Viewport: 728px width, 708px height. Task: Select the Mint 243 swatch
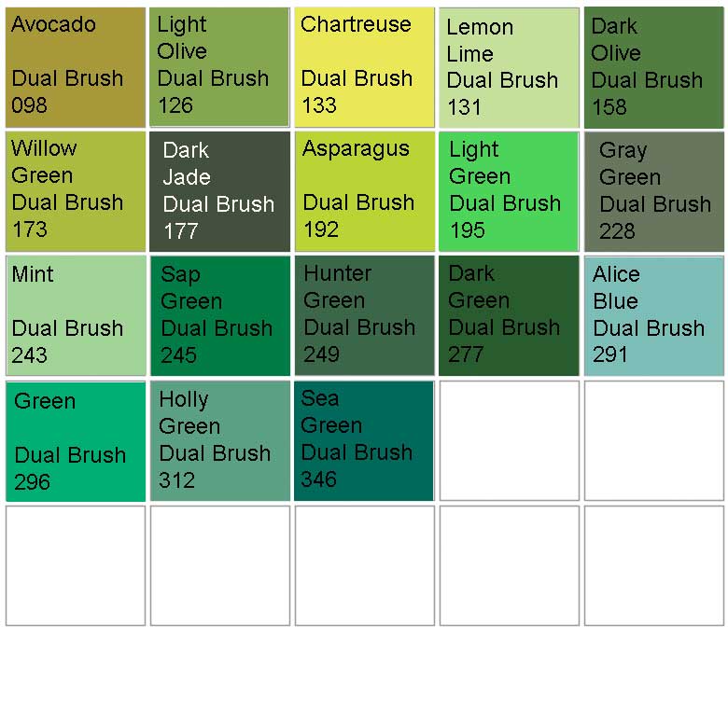point(76,315)
